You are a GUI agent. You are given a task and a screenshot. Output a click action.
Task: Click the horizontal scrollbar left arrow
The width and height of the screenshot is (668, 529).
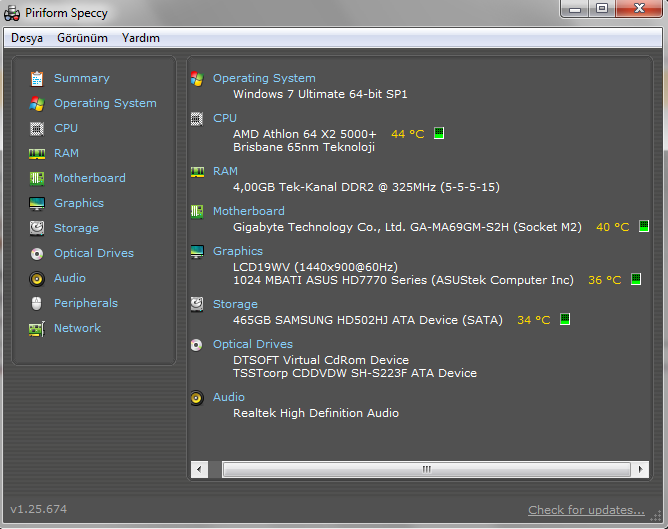coord(198,468)
